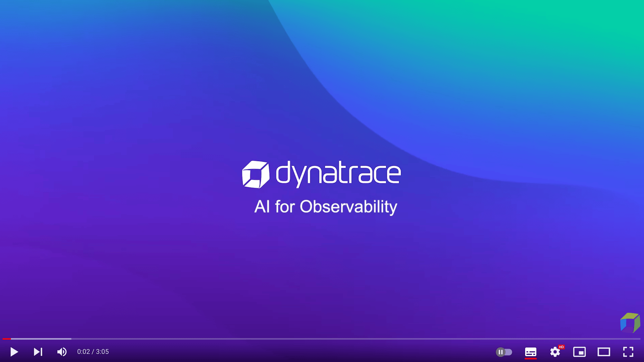Click the 0:02 / 3:05 time display

(93, 352)
